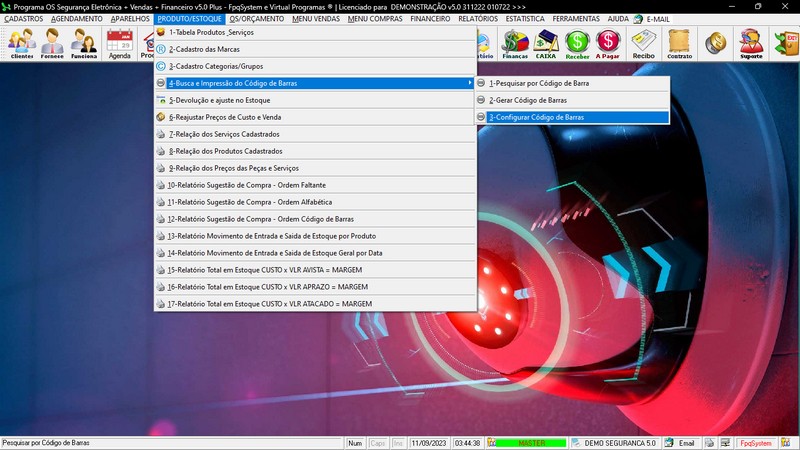Click the Fornece suppliers icon
This screenshot has height=450, width=800.
pyautogui.click(x=52, y=43)
